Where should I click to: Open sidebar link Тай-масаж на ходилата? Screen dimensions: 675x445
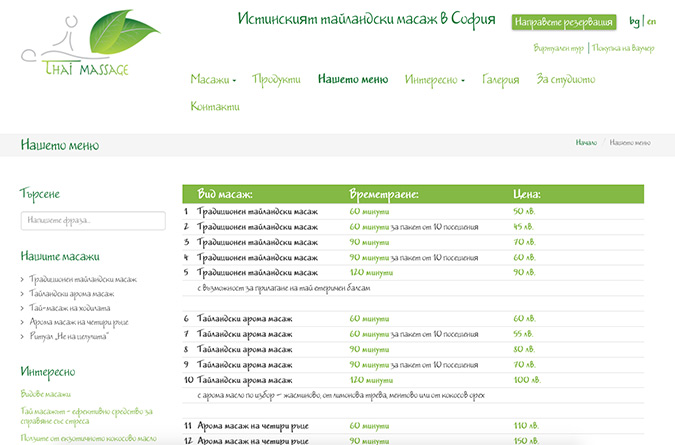point(69,308)
